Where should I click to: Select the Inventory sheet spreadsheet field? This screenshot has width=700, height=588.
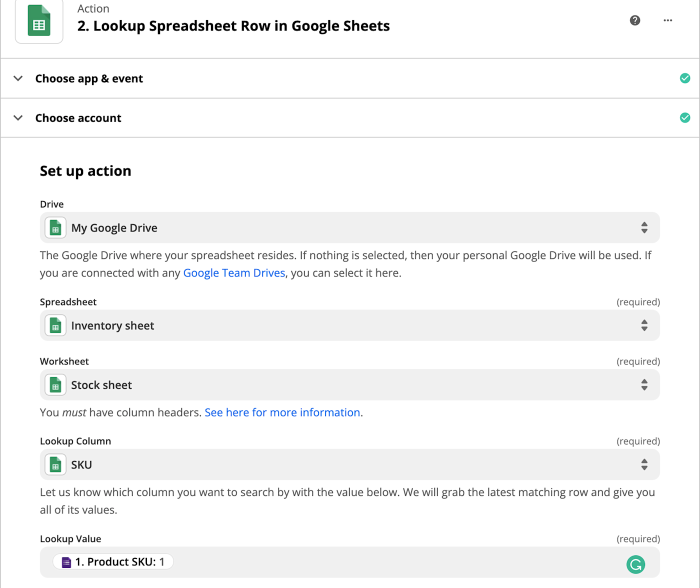click(350, 325)
